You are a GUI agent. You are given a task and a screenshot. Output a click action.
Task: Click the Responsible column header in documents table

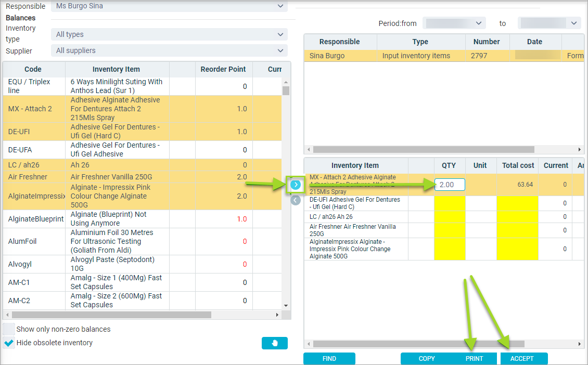click(340, 42)
